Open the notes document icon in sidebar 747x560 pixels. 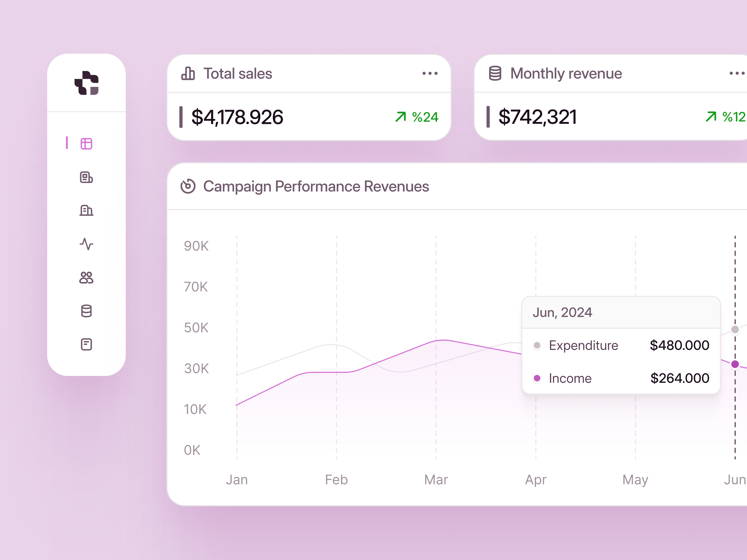[x=86, y=344]
